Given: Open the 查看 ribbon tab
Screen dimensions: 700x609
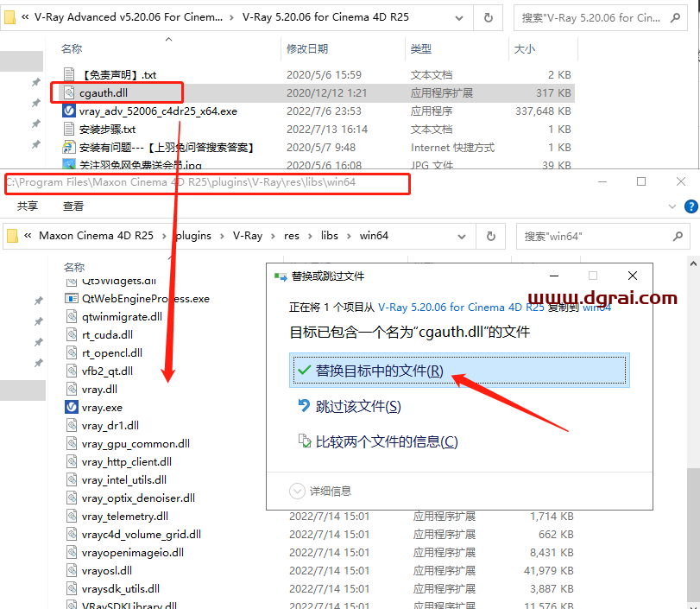Looking at the screenshot, I should point(73,206).
